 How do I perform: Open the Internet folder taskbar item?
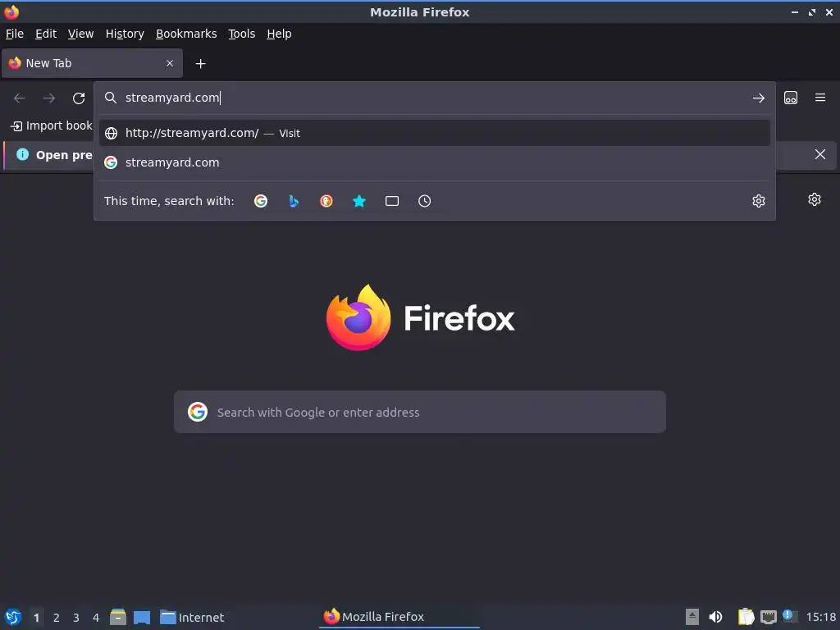[192, 618]
